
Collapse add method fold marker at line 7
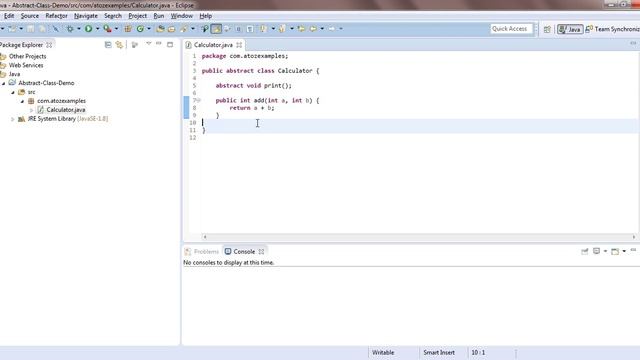(x=199, y=100)
